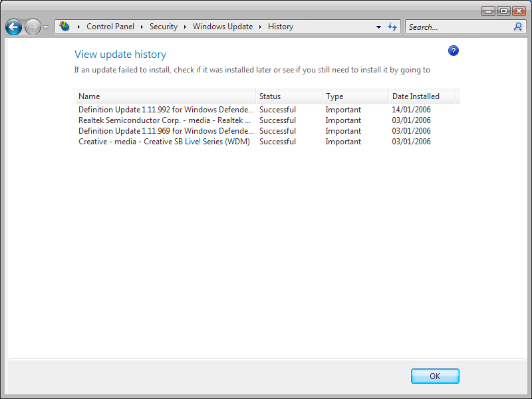
Task: Open the Windows Update breadcrumb
Action: click(223, 27)
